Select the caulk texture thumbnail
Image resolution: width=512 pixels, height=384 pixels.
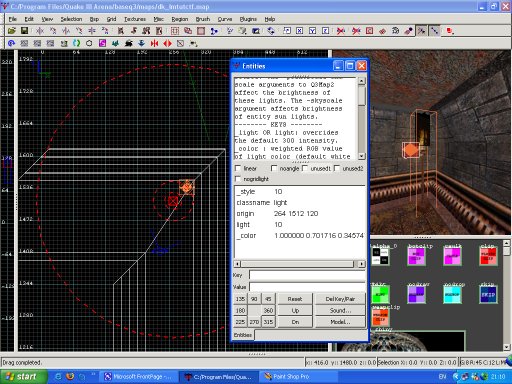point(453,257)
